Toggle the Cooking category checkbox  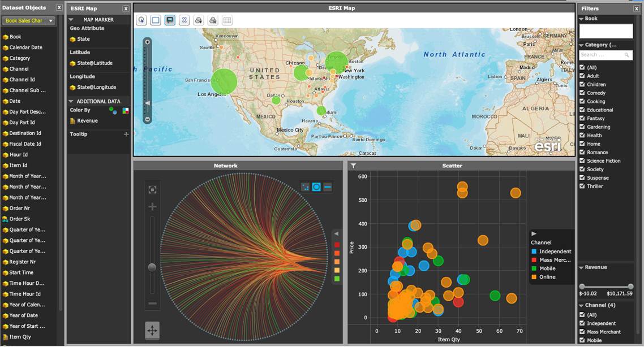[x=582, y=101]
